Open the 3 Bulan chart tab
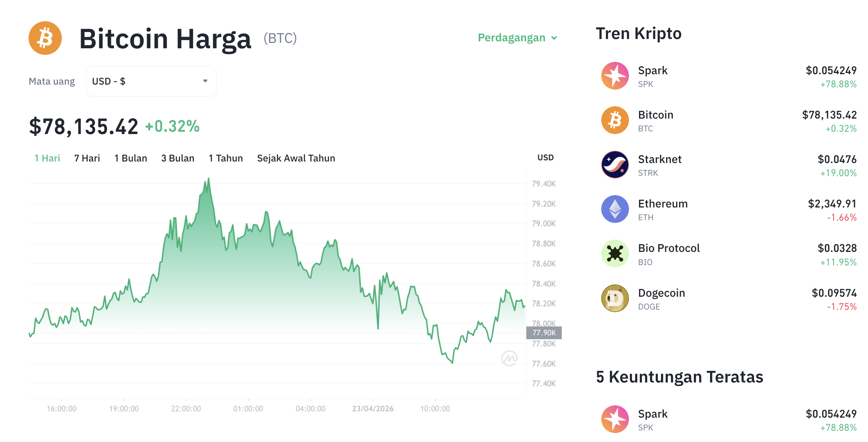 coord(178,158)
